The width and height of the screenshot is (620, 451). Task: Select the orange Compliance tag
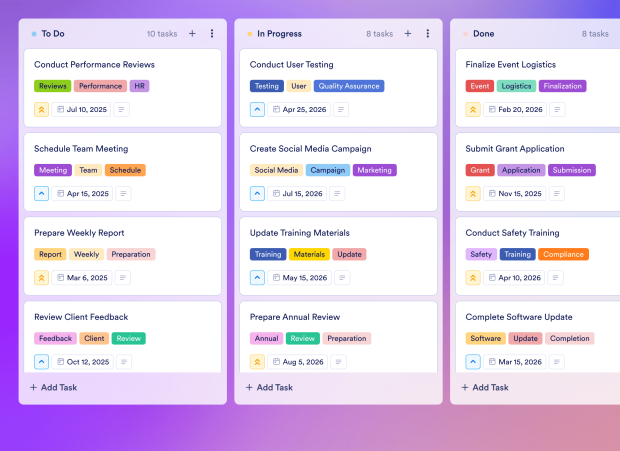pyautogui.click(x=563, y=254)
